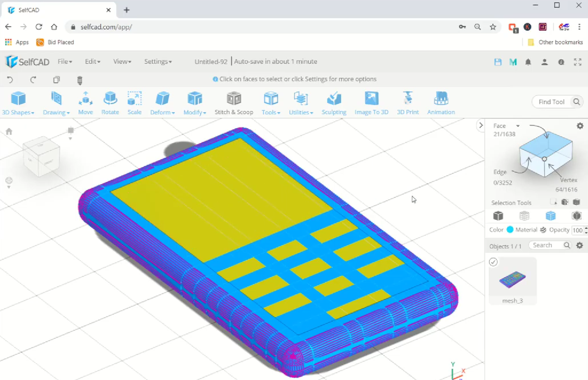Click the save project icon
This screenshot has height=380, width=588.
pos(498,62)
